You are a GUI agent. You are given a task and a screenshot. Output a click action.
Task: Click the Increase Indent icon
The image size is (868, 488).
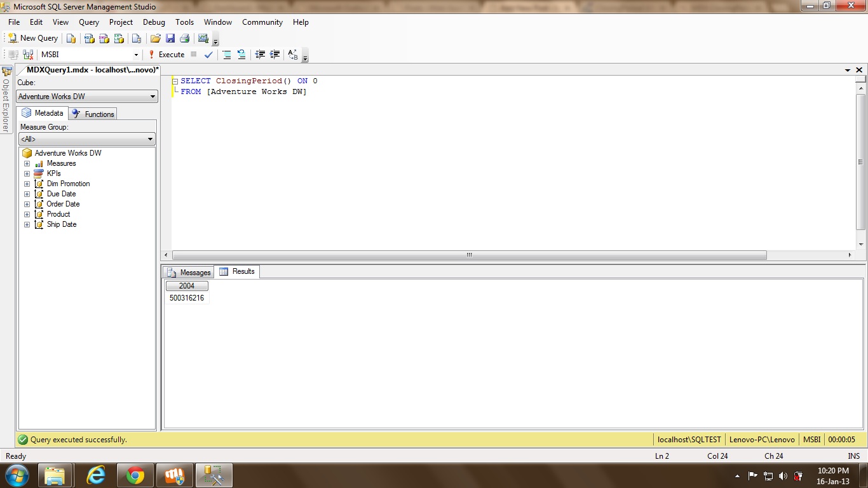point(275,55)
